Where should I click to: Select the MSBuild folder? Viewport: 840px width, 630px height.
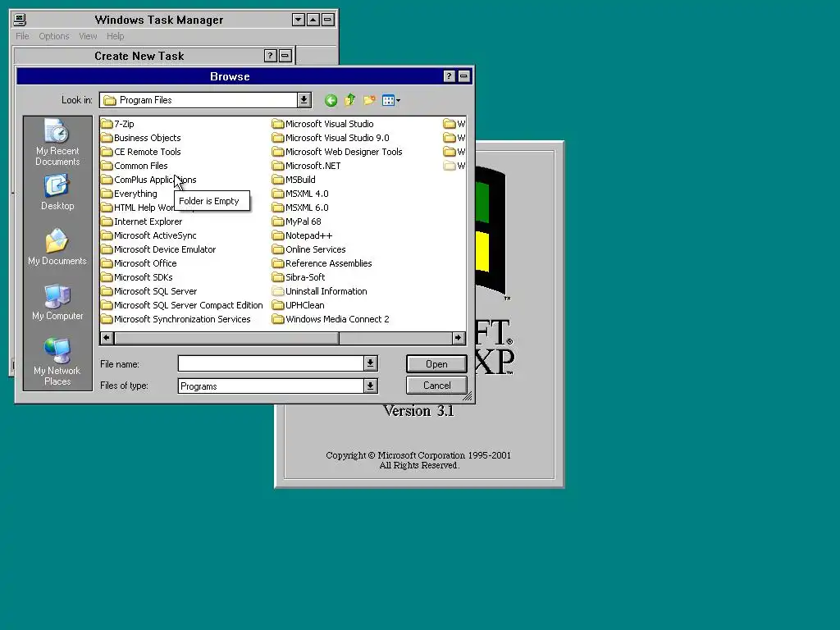tap(294, 180)
